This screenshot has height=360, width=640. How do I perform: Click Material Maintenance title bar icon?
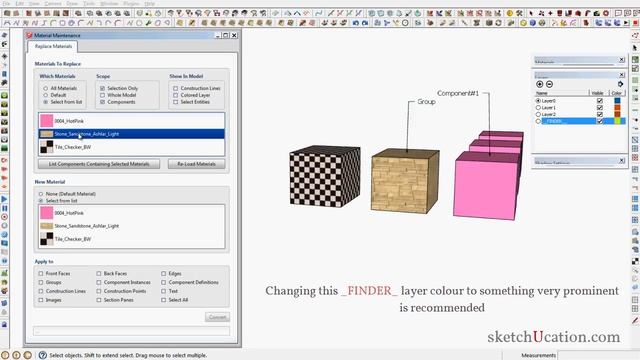29,36
